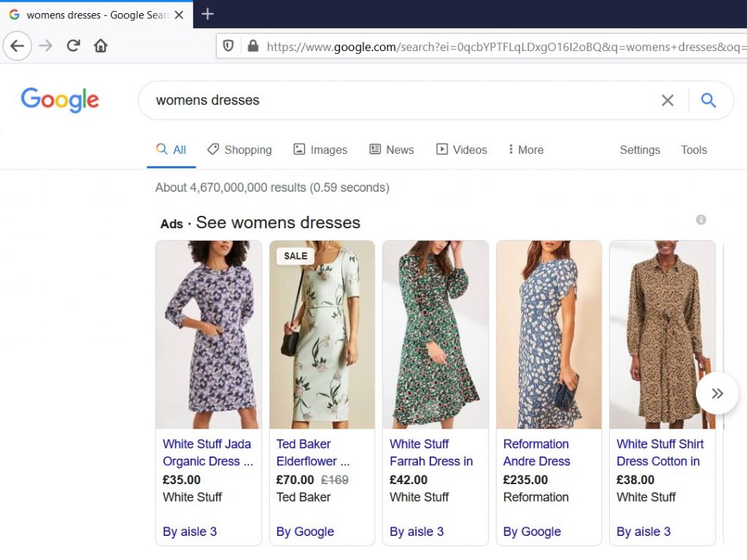Viewport: 747px width, 560px height.
Task: Open Reformation Andre Dress link
Action: click(537, 452)
